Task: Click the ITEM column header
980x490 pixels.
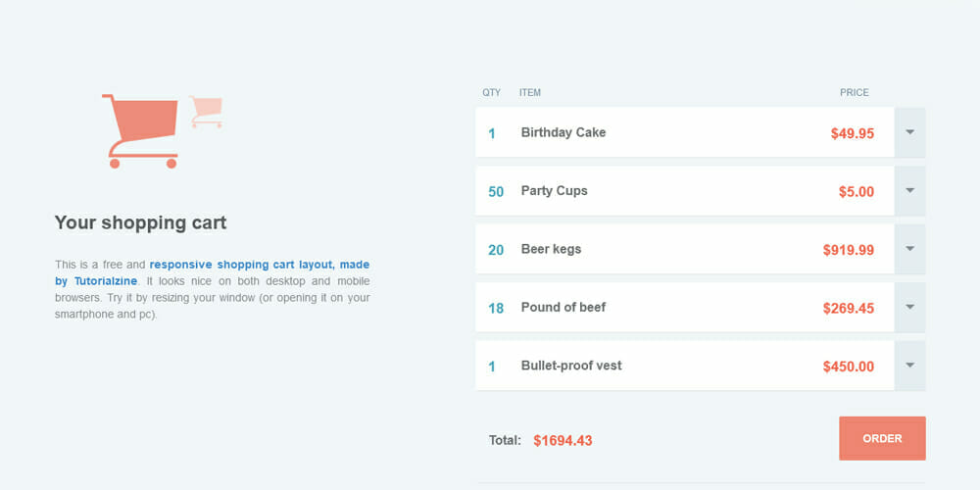Action: [530, 93]
